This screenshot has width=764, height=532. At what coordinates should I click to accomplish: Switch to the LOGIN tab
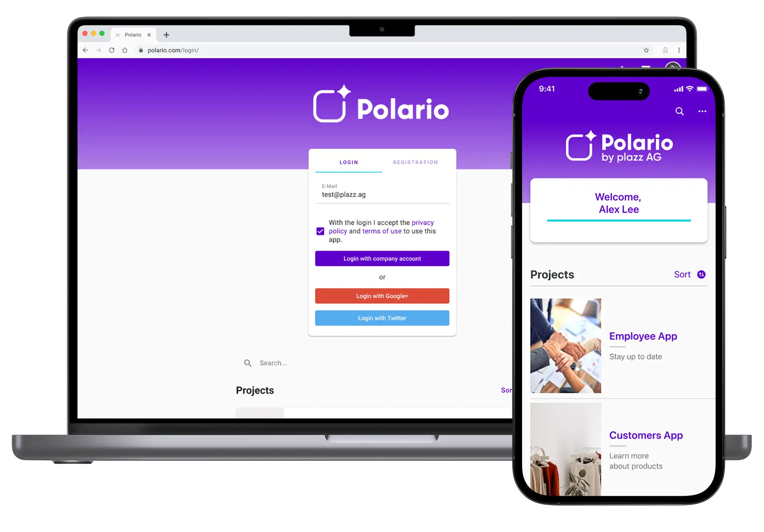348,162
